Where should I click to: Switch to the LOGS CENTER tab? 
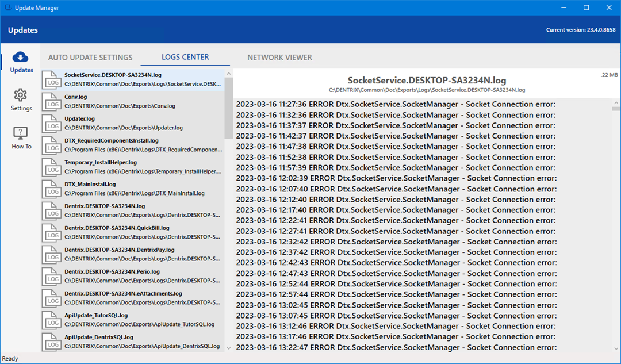pos(185,57)
